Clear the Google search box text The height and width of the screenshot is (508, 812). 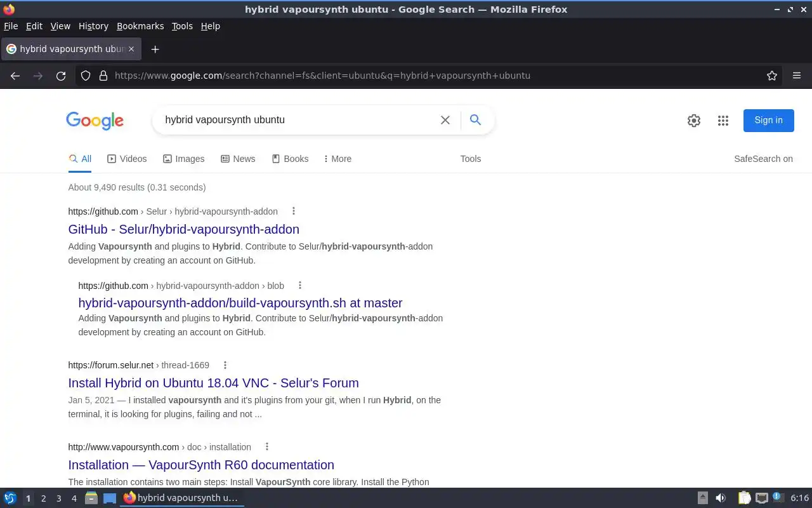coord(445,120)
